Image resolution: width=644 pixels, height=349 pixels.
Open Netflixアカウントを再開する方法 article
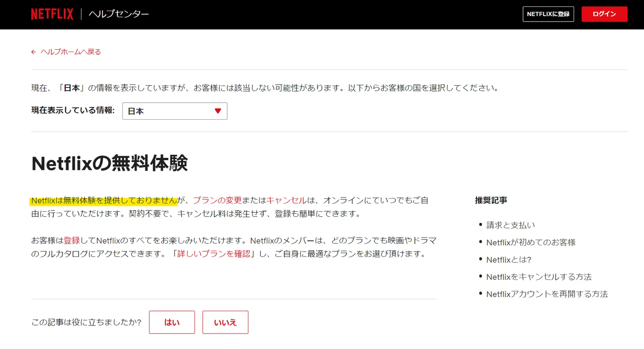[547, 294]
